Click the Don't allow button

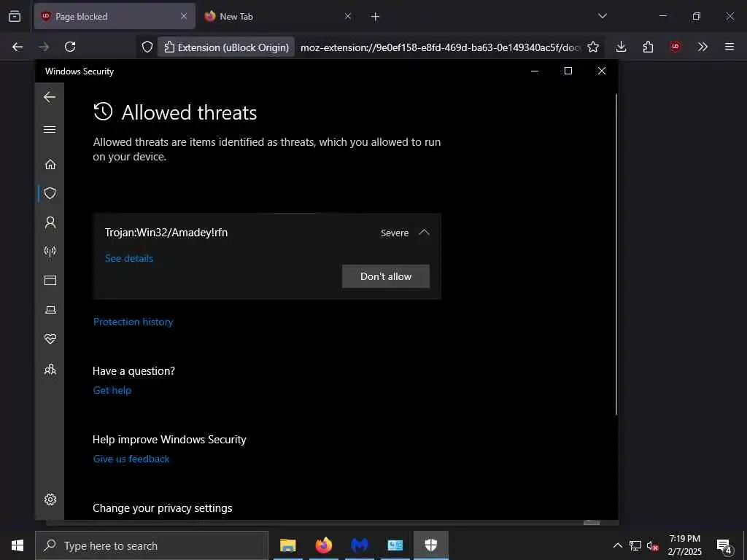(385, 276)
